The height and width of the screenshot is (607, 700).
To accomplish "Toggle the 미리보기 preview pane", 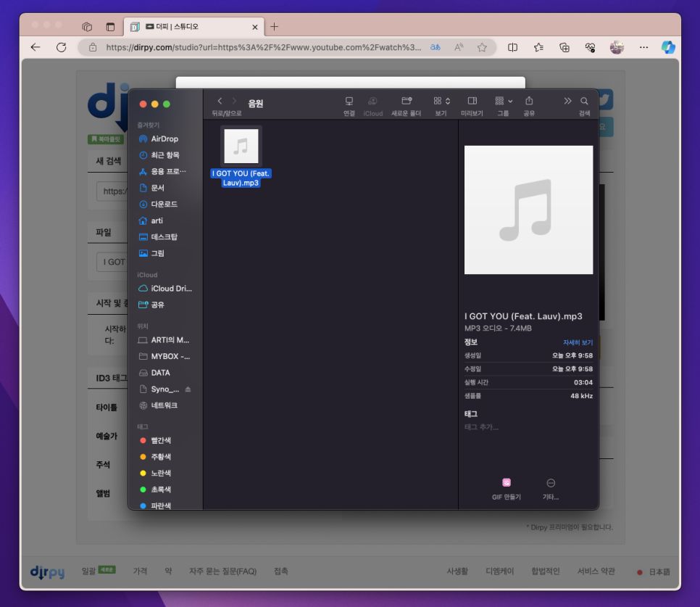I will 472,102.
